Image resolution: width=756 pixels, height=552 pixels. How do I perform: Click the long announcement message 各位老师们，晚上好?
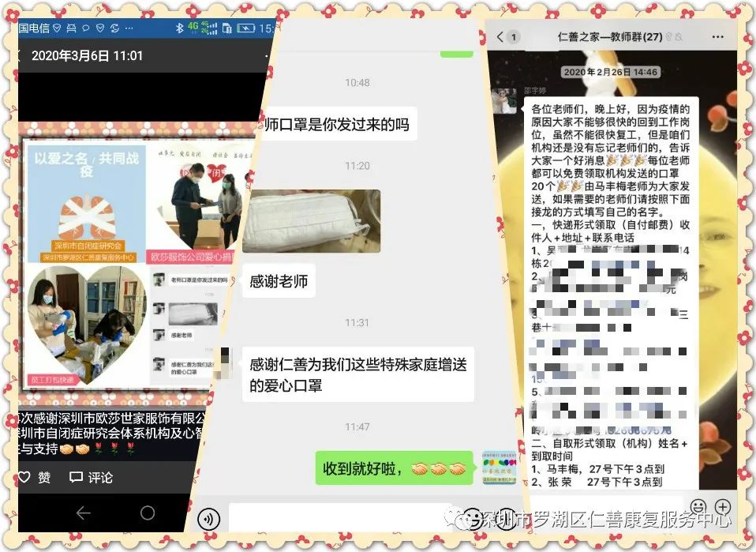click(611, 295)
